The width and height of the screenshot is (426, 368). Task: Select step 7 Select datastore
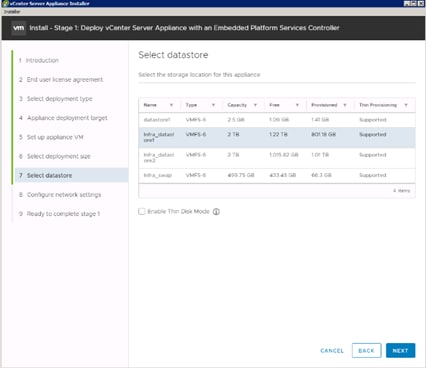click(71, 175)
